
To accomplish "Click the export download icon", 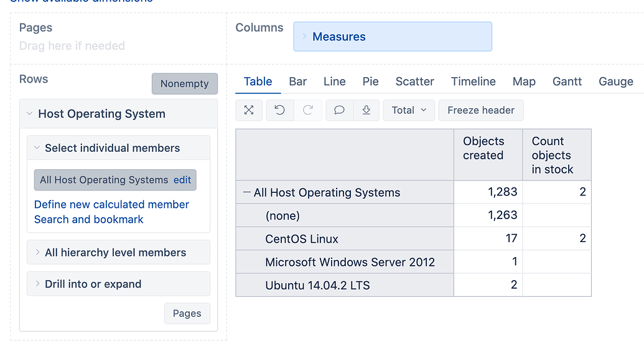I will pos(366,110).
